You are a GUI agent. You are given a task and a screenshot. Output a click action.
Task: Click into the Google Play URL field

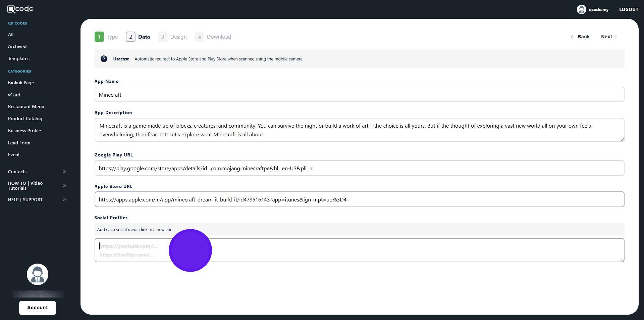[359, 168]
